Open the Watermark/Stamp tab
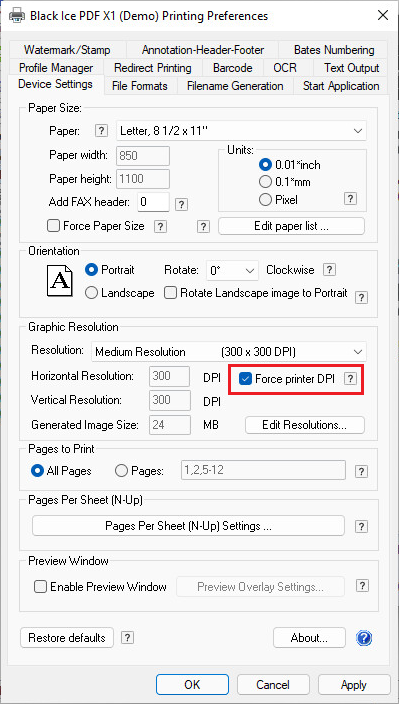The image size is (399, 704). tap(67, 50)
